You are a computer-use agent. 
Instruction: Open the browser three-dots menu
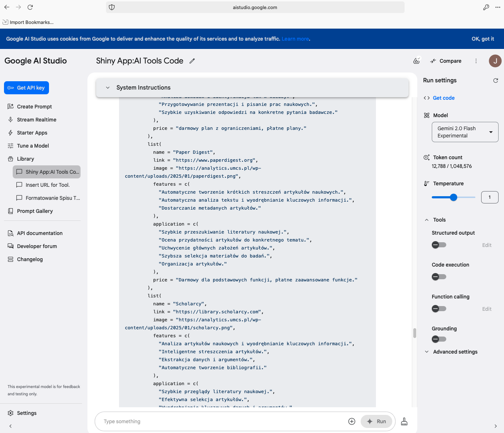[x=497, y=7]
